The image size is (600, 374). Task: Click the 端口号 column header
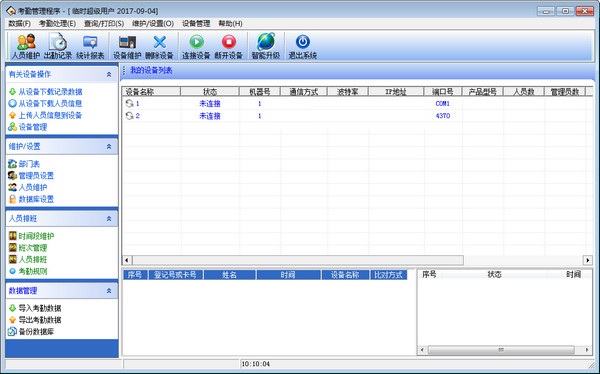443,91
